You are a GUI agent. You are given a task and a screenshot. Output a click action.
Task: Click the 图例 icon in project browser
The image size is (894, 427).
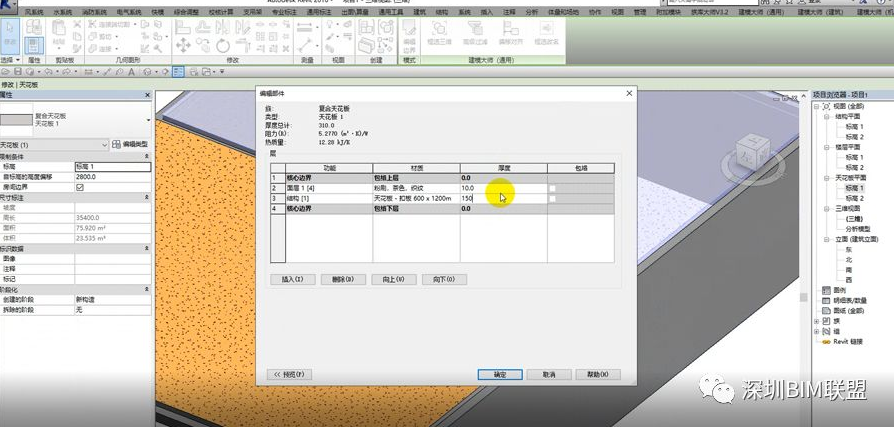pos(827,290)
